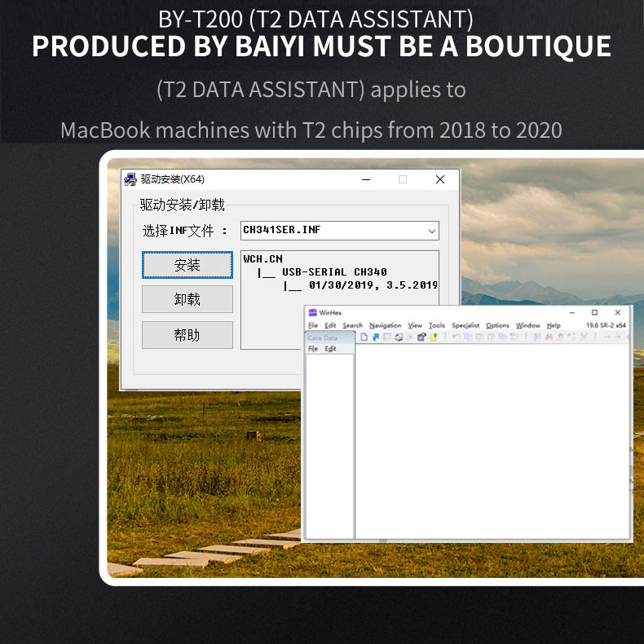This screenshot has width=644, height=644.
Task: Click the New file icon in WinHex toolbar
Action: point(364,337)
